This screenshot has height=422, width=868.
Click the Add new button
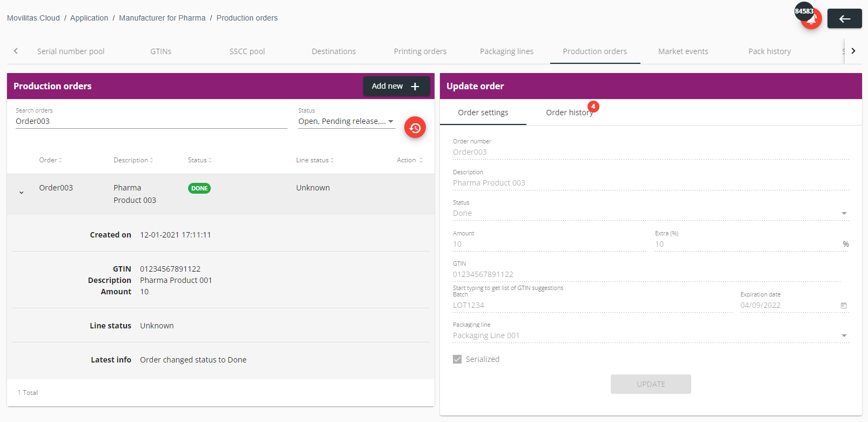click(x=396, y=86)
